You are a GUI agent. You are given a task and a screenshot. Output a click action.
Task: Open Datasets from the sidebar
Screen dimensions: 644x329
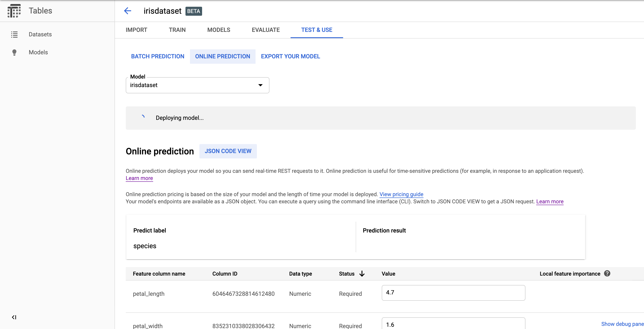tap(40, 34)
